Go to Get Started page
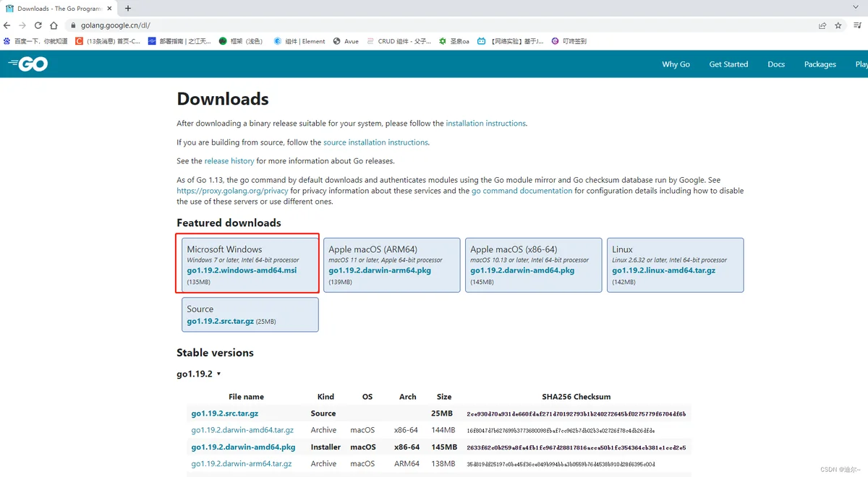 click(728, 64)
